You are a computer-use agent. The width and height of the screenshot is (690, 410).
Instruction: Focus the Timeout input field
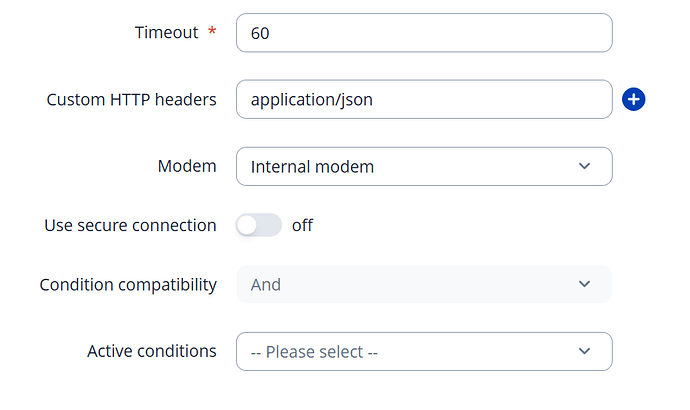pyautogui.click(x=423, y=33)
